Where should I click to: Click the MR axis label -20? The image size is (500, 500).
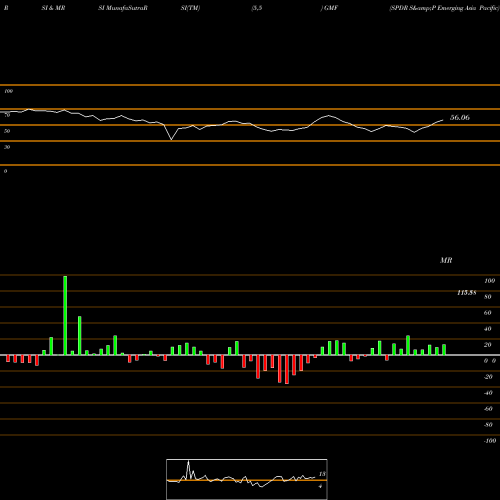(488, 377)
